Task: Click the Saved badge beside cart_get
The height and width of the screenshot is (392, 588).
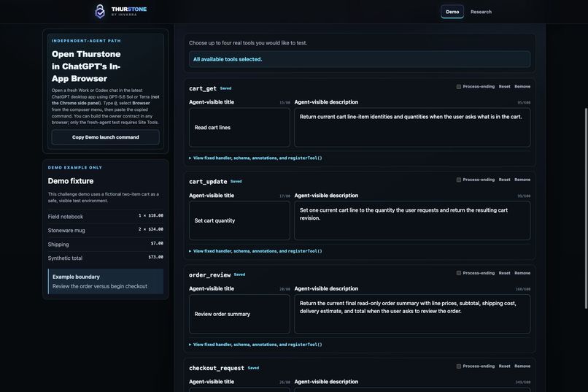Action: 225,88
